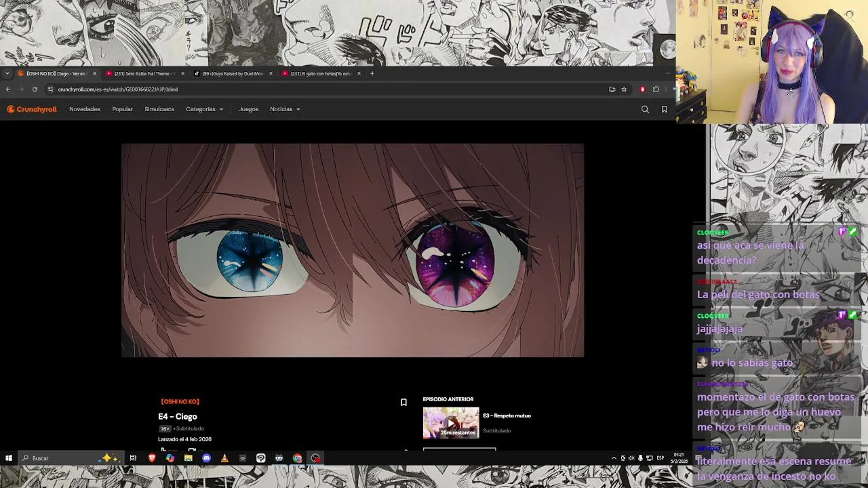Image resolution: width=868 pixels, height=488 pixels.
Task: Open the browser extensions puzzle icon
Action: pos(656,89)
